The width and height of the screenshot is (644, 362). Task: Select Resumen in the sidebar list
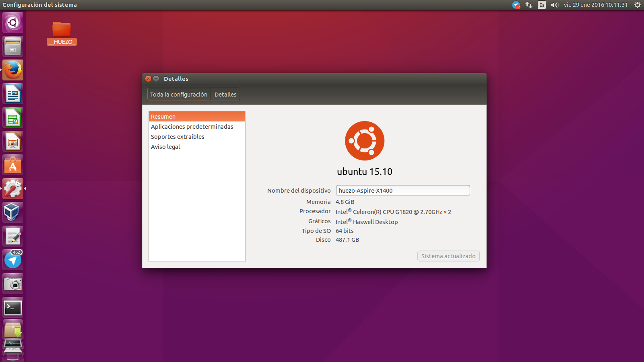(197, 117)
